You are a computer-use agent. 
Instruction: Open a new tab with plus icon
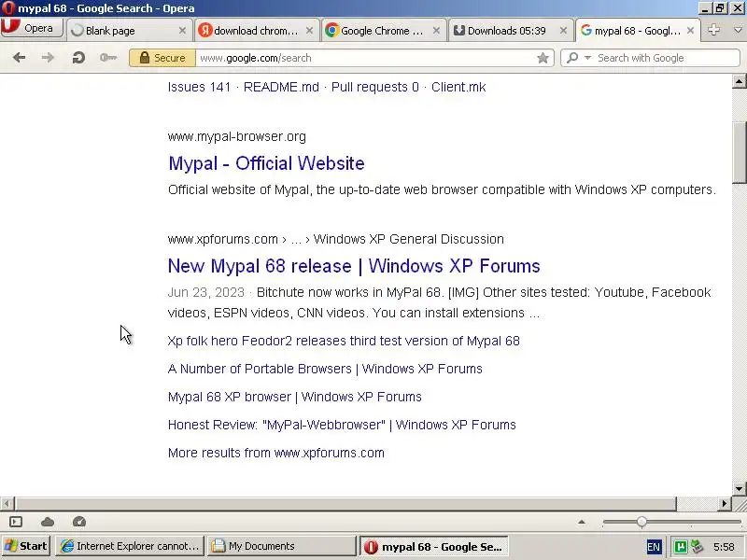click(713, 30)
